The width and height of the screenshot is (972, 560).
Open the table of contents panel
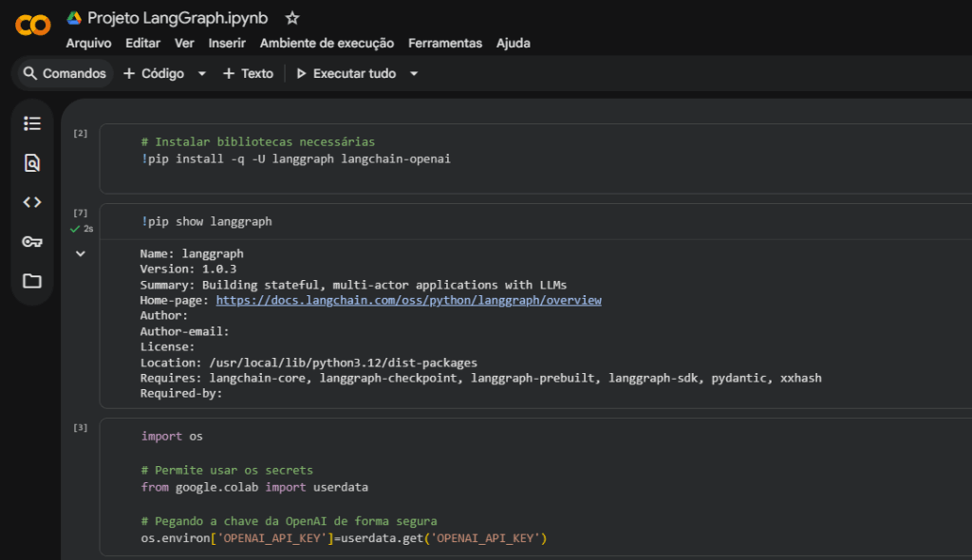(31, 122)
